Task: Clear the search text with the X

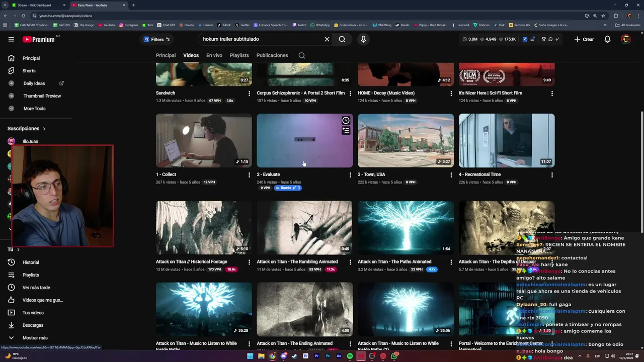Action: coord(327,39)
